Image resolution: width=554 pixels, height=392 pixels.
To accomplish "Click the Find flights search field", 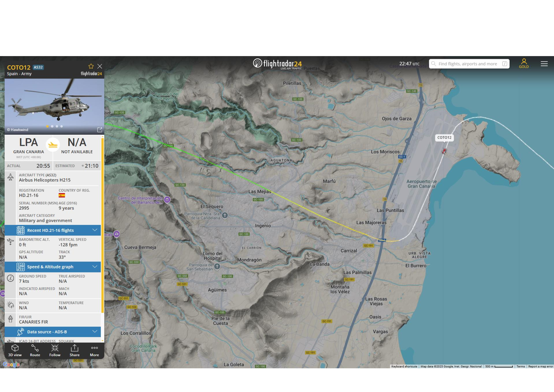I will click(467, 64).
